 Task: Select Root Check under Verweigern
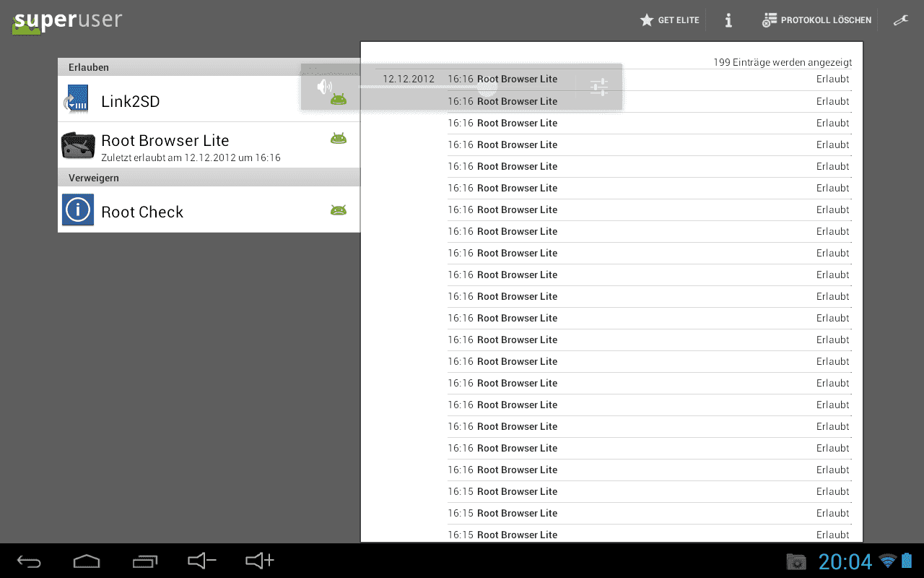point(209,210)
